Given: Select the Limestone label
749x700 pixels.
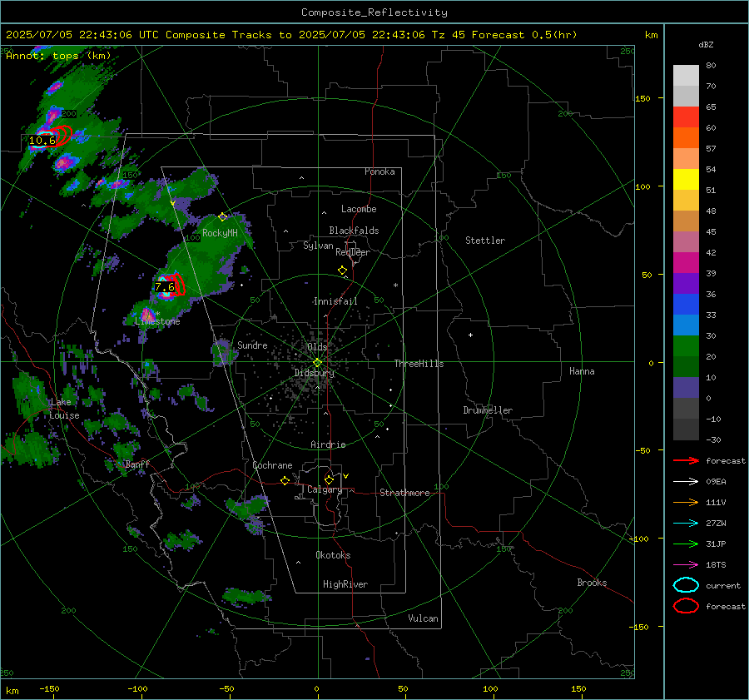Looking at the screenshot, I should [x=157, y=321].
